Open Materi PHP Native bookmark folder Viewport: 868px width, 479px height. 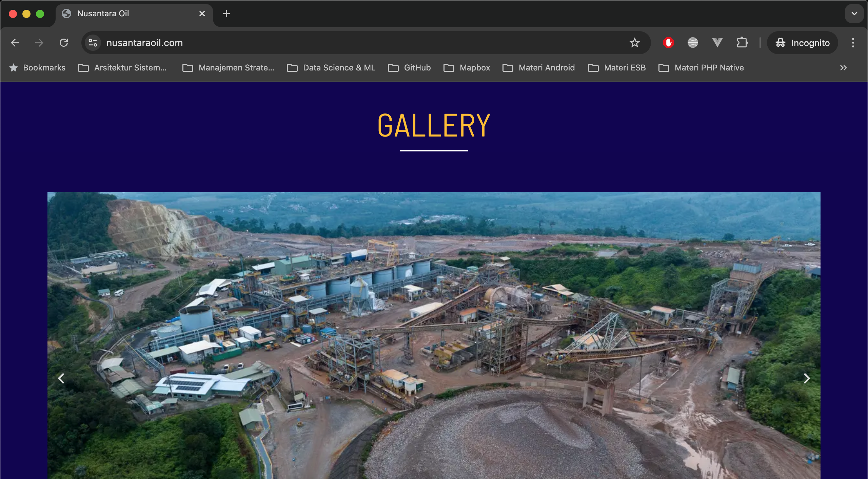coord(701,68)
